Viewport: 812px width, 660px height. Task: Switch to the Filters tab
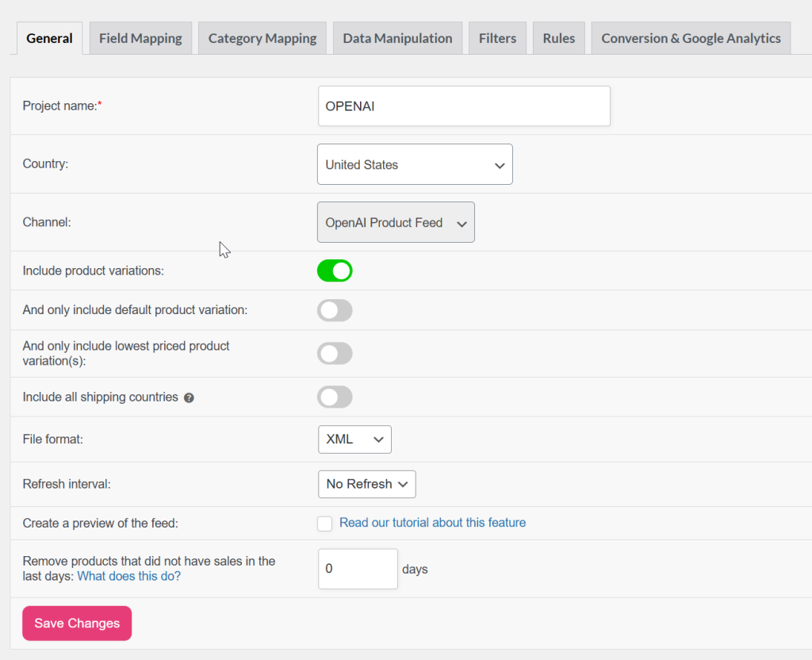[497, 37]
